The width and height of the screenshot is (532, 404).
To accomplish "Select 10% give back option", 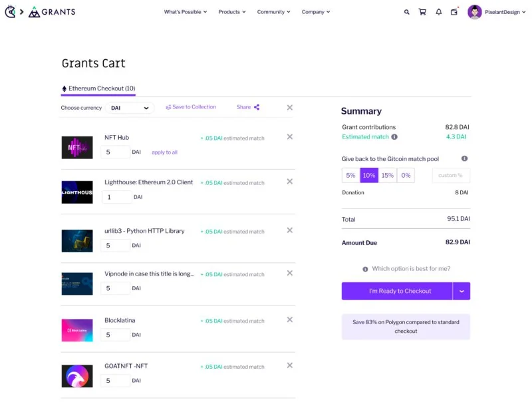I will pyautogui.click(x=369, y=175).
